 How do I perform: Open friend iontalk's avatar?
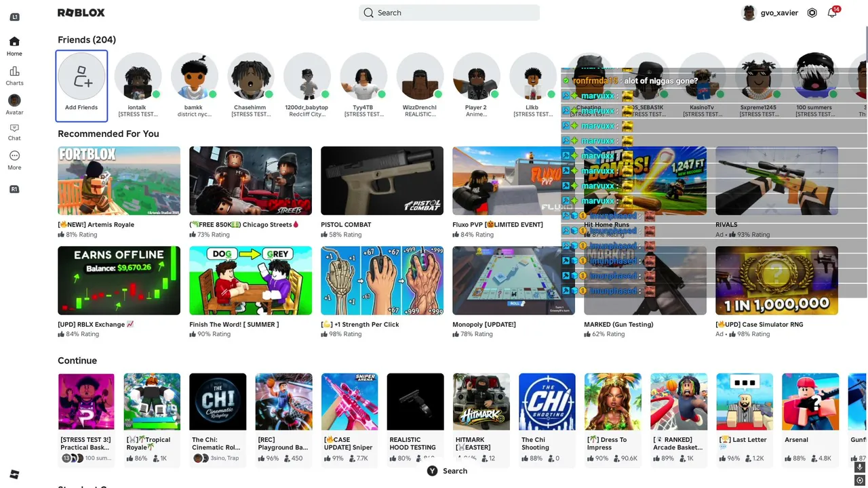pyautogui.click(x=138, y=76)
